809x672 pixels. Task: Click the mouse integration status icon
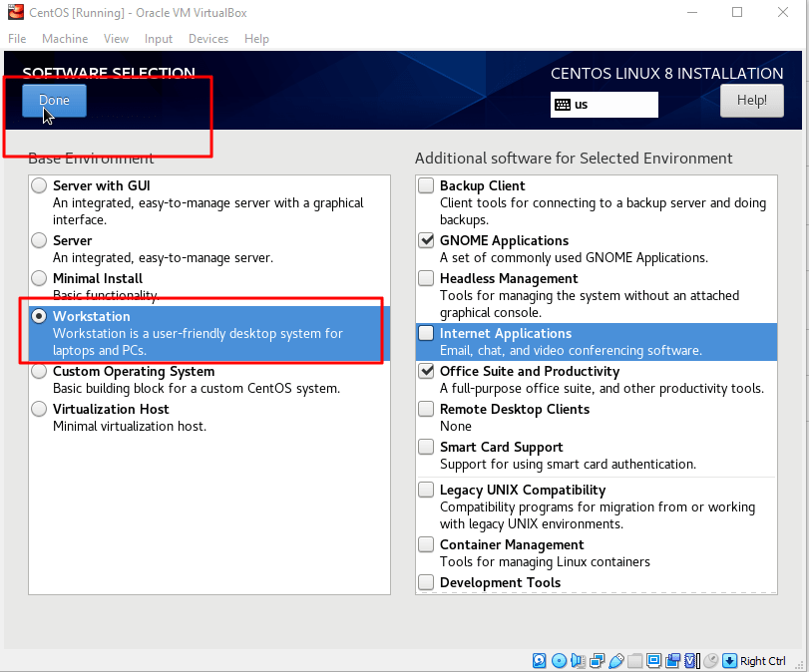tap(710, 661)
